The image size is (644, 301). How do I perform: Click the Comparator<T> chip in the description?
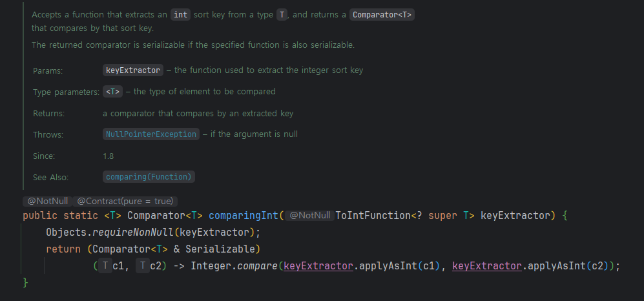(x=382, y=15)
